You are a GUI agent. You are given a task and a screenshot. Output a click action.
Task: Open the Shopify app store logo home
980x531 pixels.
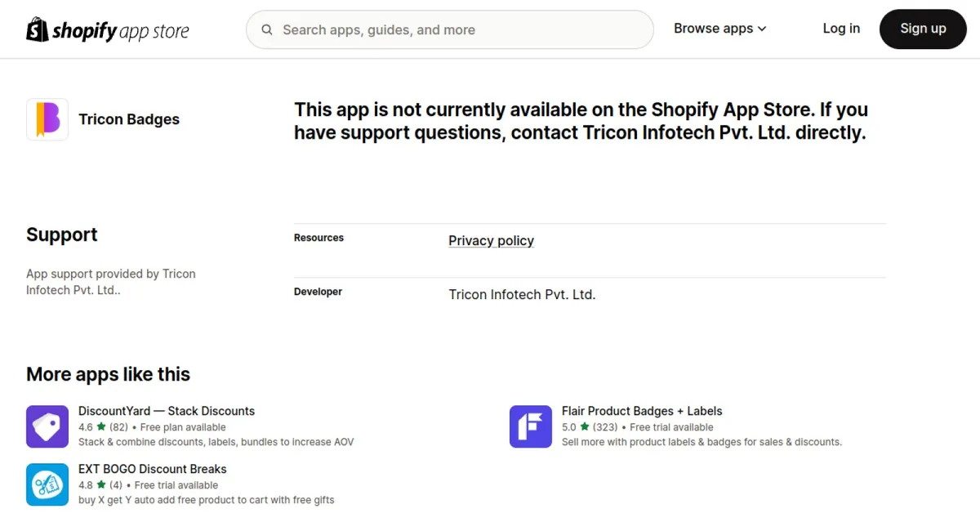click(x=108, y=29)
